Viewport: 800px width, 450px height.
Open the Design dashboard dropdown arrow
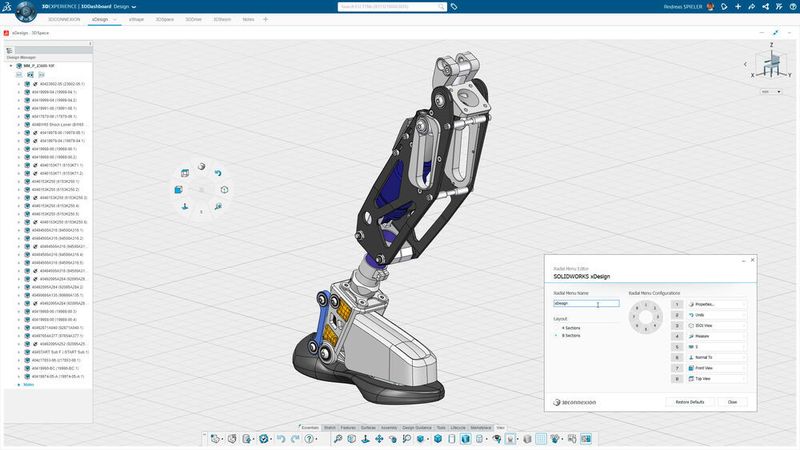[x=134, y=7]
